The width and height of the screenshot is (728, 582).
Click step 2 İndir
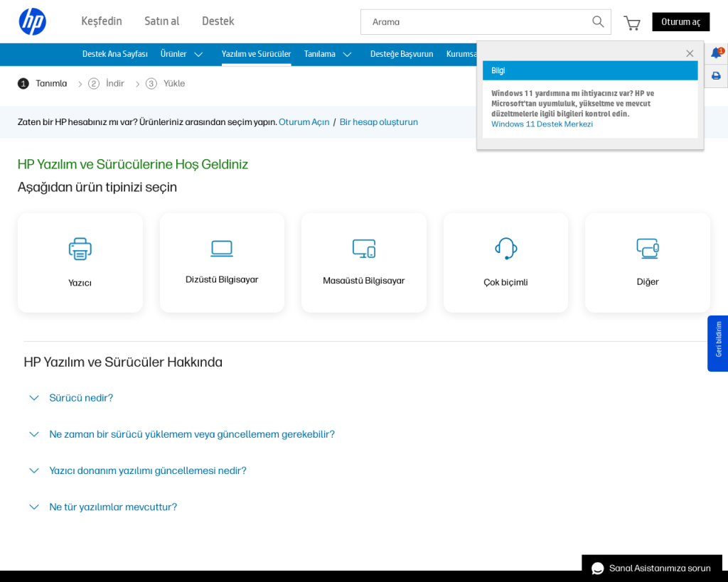(107, 84)
